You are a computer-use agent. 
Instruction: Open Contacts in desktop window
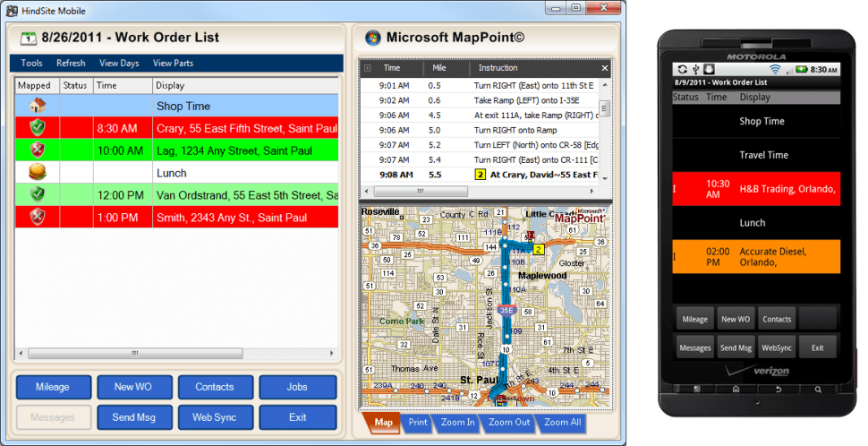pyautogui.click(x=216, y=387)
